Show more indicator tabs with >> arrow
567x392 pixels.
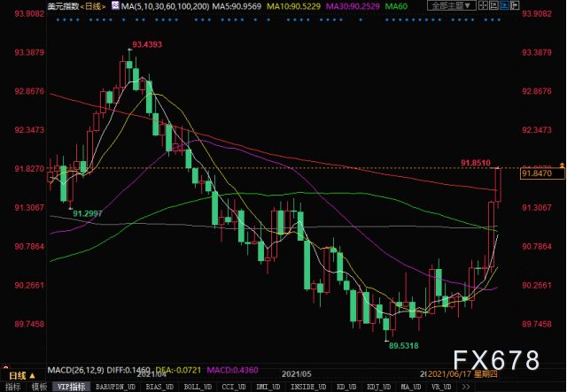pos(466,387)
